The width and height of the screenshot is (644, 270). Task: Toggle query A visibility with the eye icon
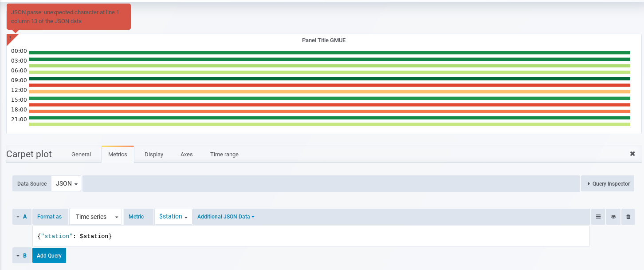[613, 216]
